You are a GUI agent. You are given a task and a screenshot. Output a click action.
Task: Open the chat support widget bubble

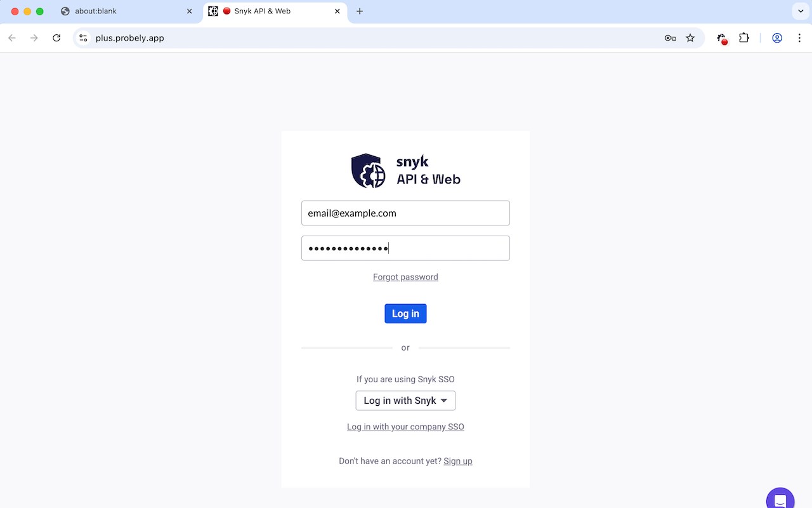tap(780, 498)
